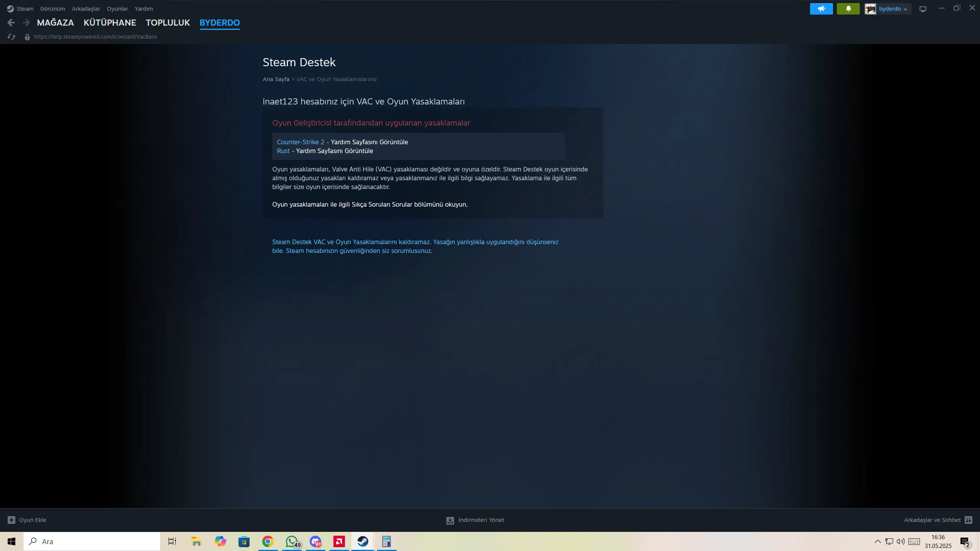980x551 pixels.
Task: Click the Steam logo menu
Action: coord(20,8)
